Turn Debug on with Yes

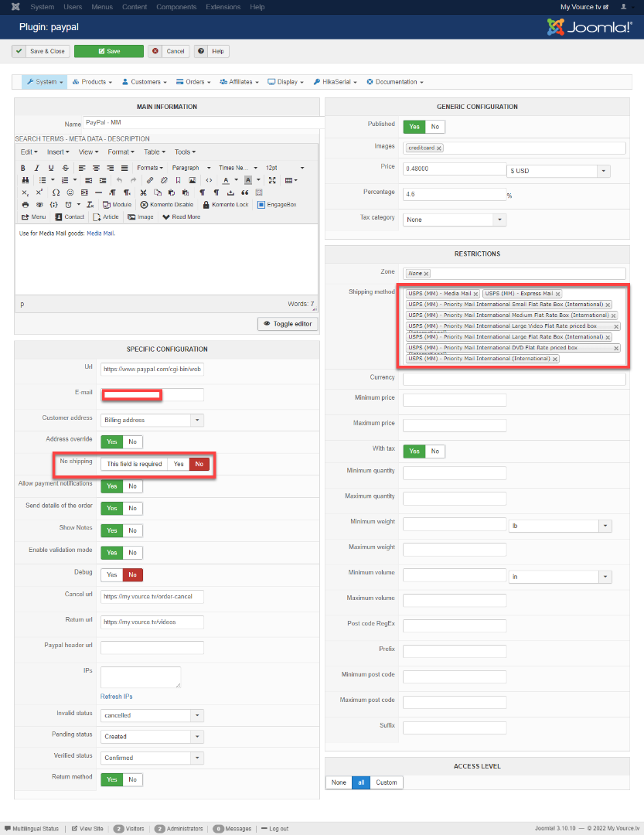(112, 575)
